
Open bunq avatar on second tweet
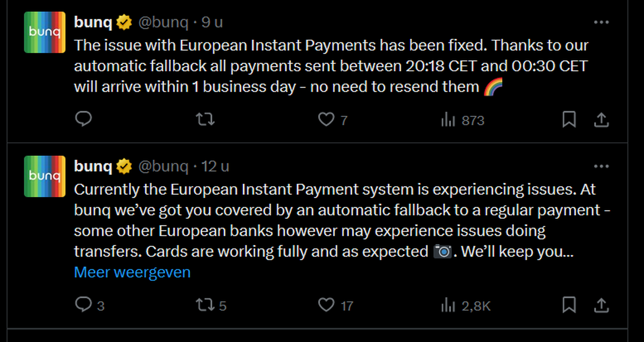coord(45,176)
